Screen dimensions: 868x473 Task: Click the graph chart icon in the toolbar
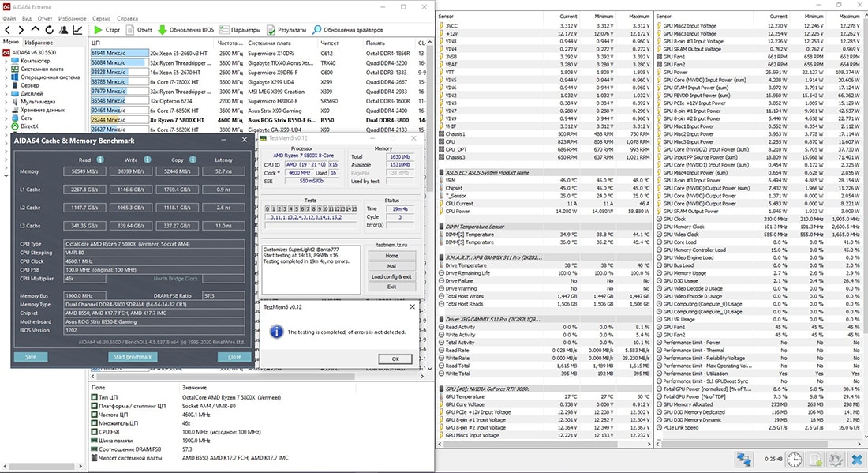(x=77, y=30)
